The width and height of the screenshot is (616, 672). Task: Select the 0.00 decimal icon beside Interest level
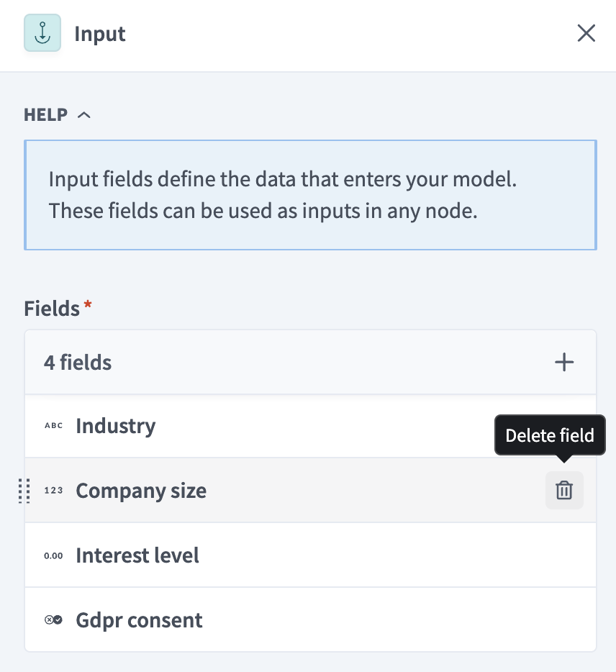(x=53, y=555)
